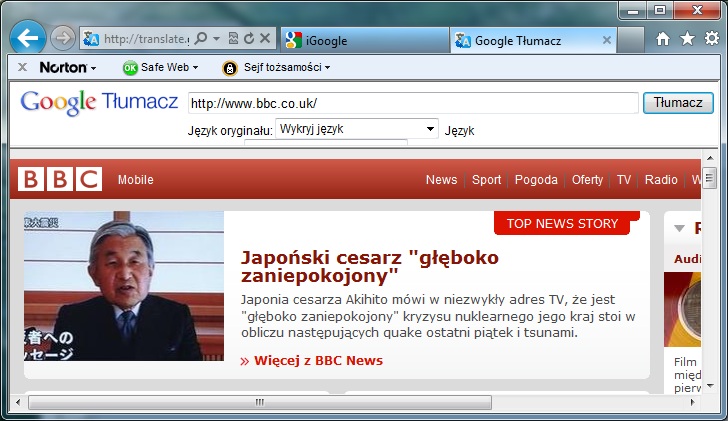Expand the Safe Web menu

[x=169, y=67]
